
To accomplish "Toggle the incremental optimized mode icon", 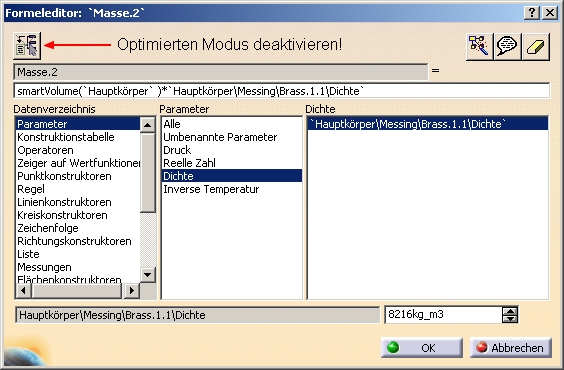I will [x=27, y=46].
